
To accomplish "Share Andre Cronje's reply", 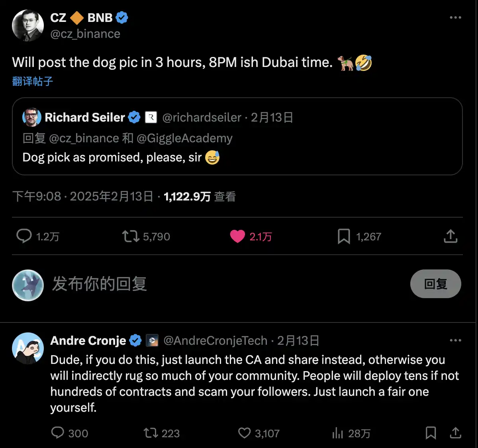I will (x=455, y=433).
